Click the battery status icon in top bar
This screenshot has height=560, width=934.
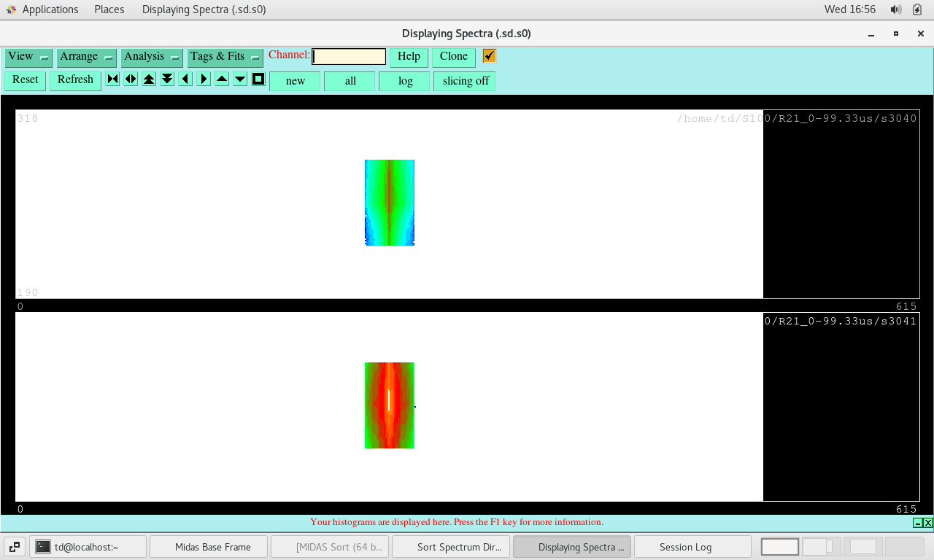[x=917, y=9]
